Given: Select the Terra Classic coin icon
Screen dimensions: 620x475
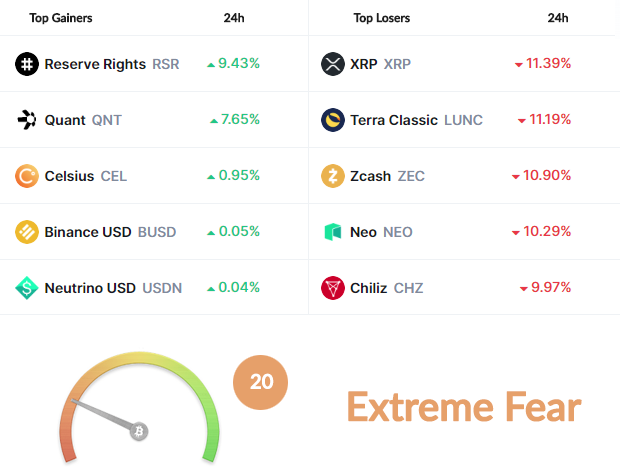Looking at the screenshot, I should tap(333, 120).
